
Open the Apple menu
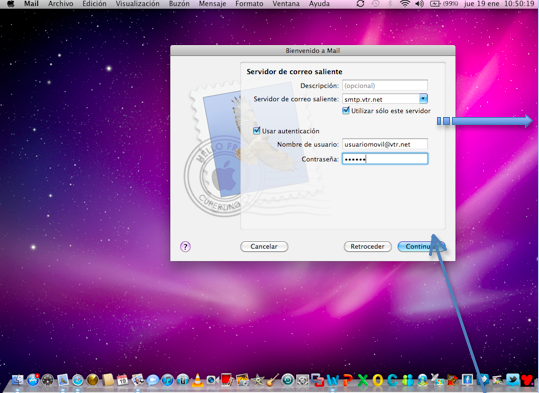11,4
